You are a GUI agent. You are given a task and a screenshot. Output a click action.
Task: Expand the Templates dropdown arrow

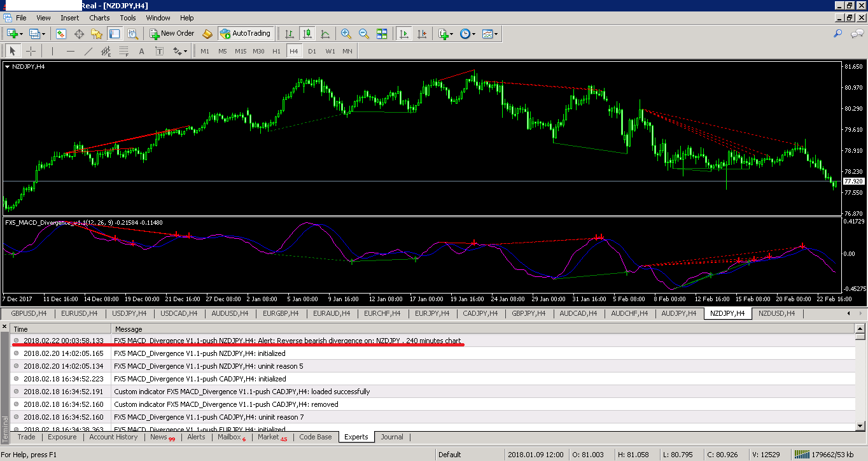coord(496,34)
